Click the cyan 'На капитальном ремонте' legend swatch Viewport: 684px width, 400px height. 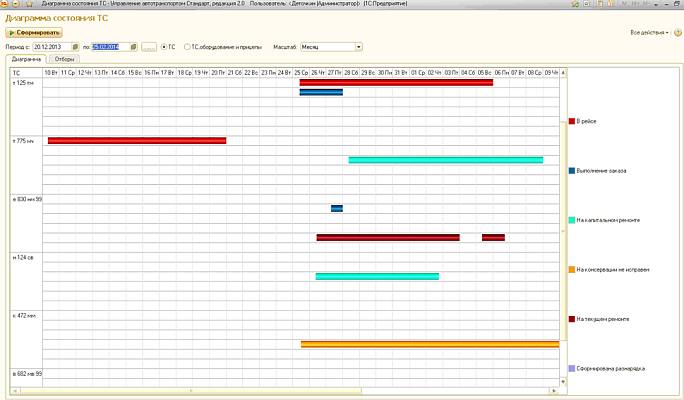coord(572,220)
